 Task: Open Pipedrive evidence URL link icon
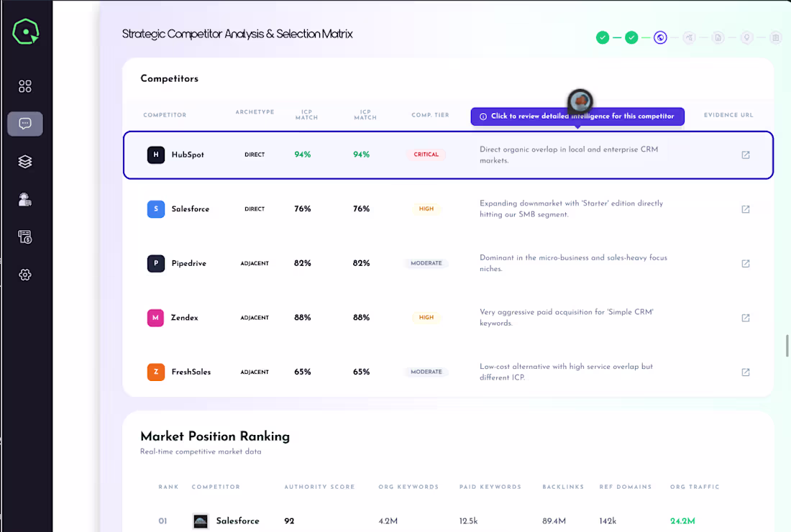[x=746, y=263]
